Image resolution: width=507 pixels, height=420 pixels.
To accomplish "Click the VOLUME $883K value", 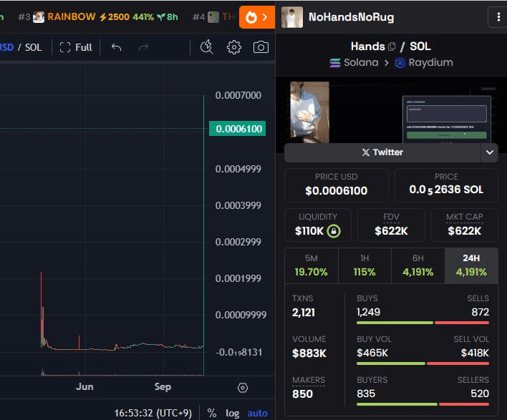I will coord(309,353).
